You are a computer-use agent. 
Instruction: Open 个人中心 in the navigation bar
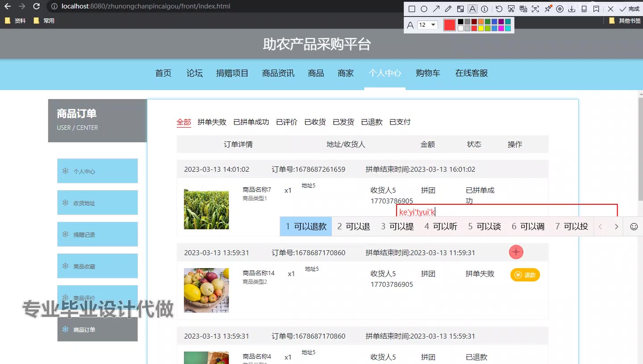(385, 73)
